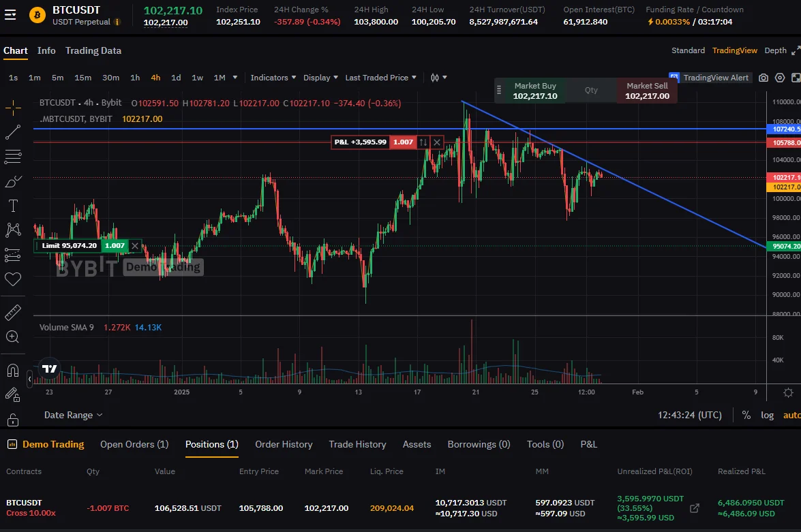
Task: Open the Last Traded Price dropdown
Action: coord(380,78)
